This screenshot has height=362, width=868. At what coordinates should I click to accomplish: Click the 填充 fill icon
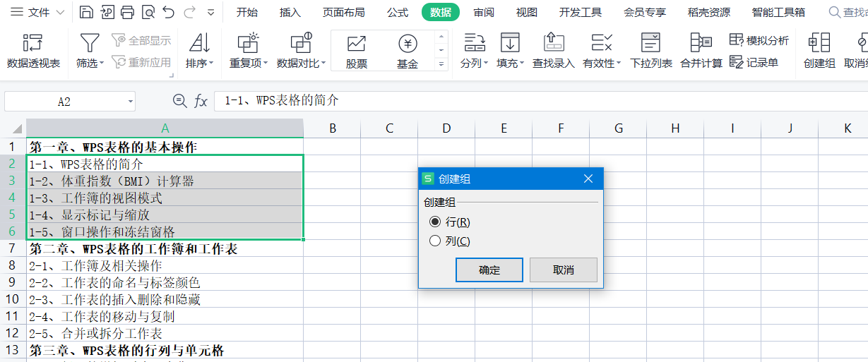510,44
